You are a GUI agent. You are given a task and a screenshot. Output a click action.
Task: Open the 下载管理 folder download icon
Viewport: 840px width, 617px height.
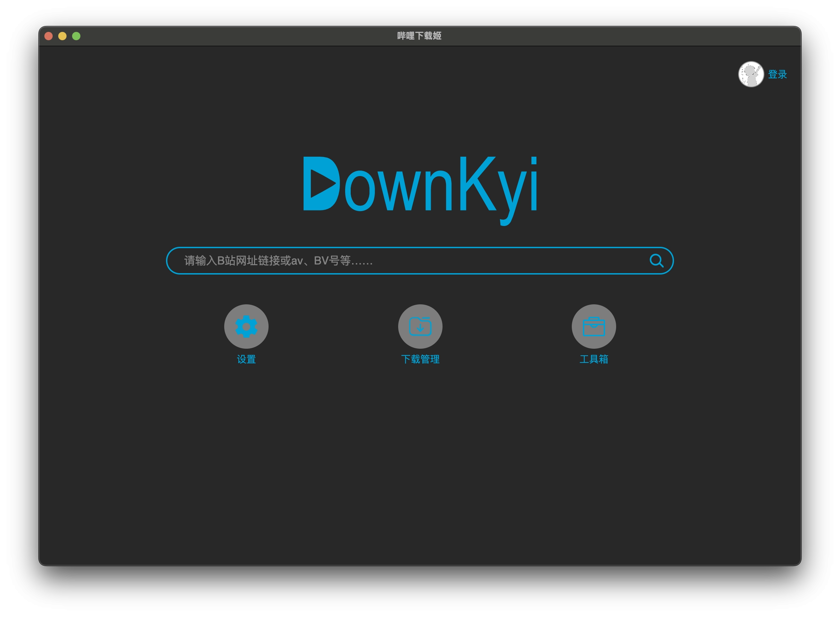(x=420, y=327)
